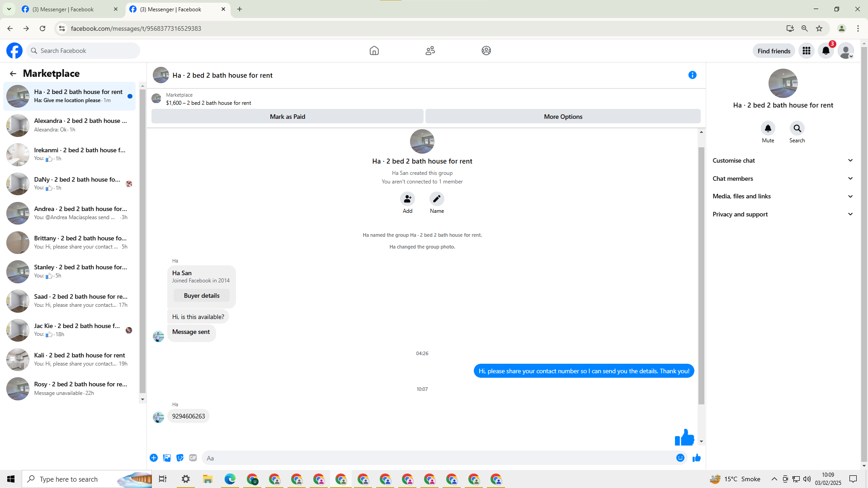Open Kali's chat conversation
This screenshot has height=488, width=868.
point(70,359)
